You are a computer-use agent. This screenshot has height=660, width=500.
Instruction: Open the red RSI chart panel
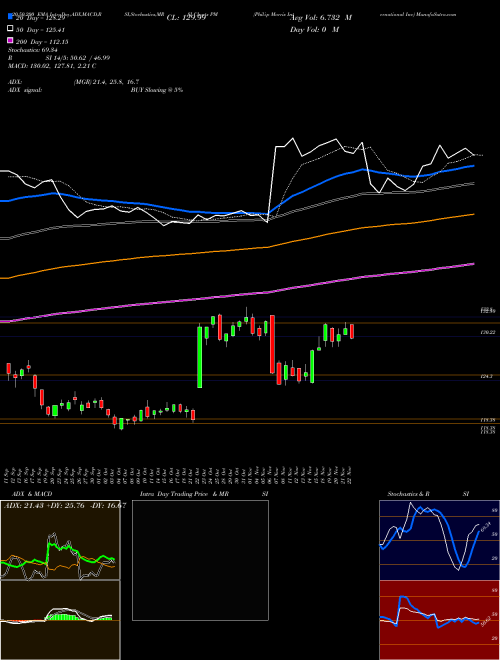439,620
